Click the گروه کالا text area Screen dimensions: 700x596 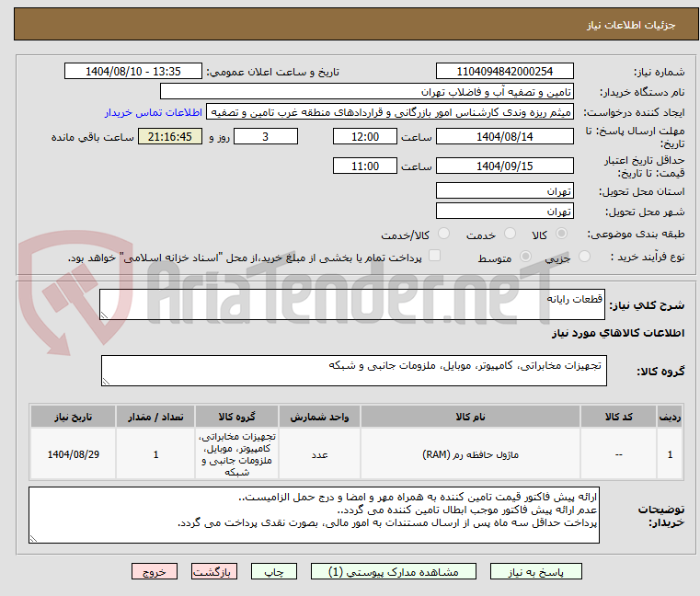coord(353,371)
